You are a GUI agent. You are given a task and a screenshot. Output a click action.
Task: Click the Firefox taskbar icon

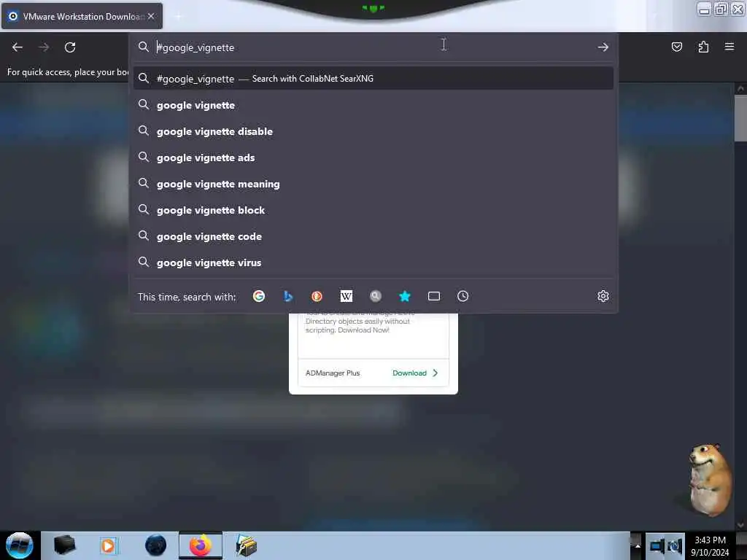pos(201,545)
